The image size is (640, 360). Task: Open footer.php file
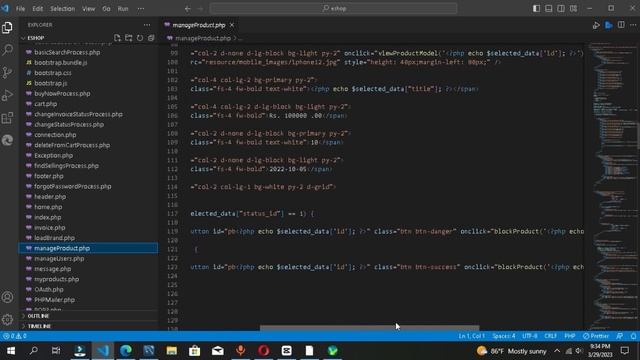click(x=49, y=176)
